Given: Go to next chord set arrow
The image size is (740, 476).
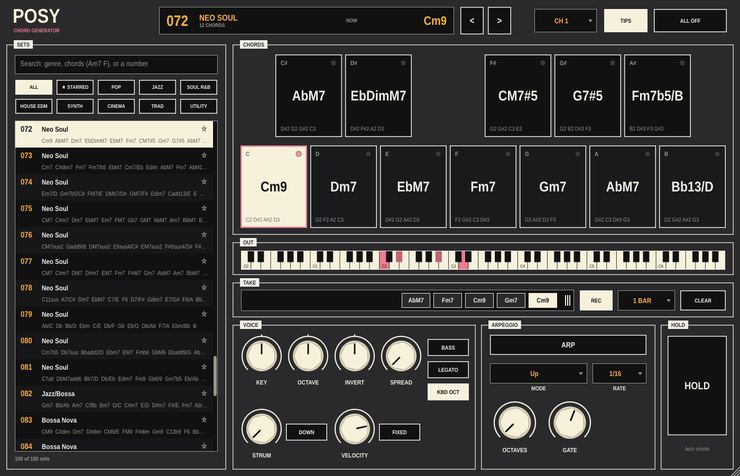Looking at the screenshot, I should tap(499, 21).
